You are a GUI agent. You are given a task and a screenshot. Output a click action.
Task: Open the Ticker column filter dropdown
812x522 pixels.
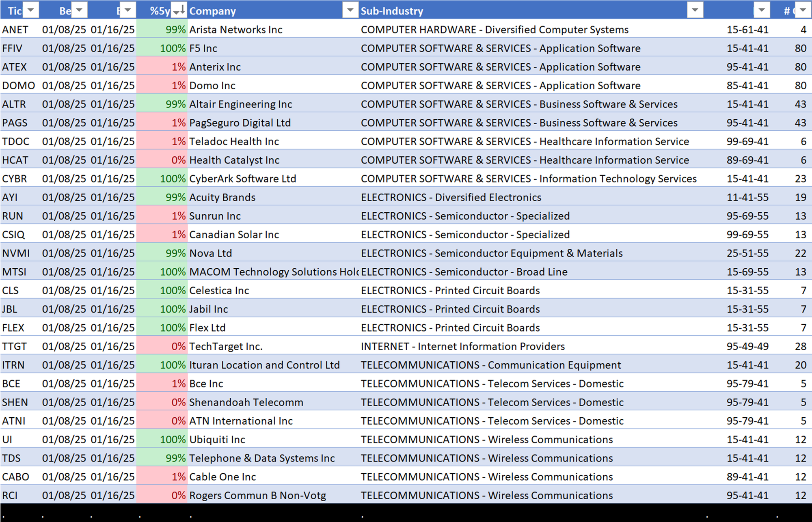click(x=31, y=11)
